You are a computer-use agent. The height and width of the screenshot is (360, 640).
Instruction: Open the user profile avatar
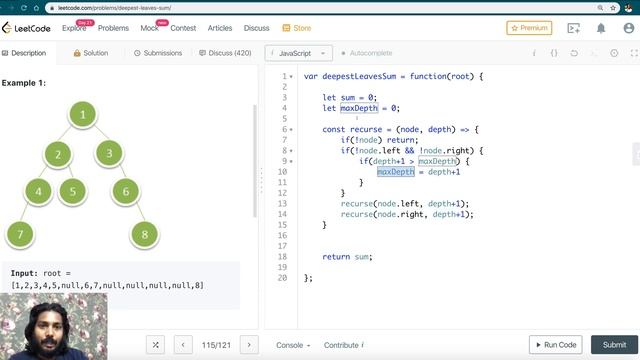(629, 28)
